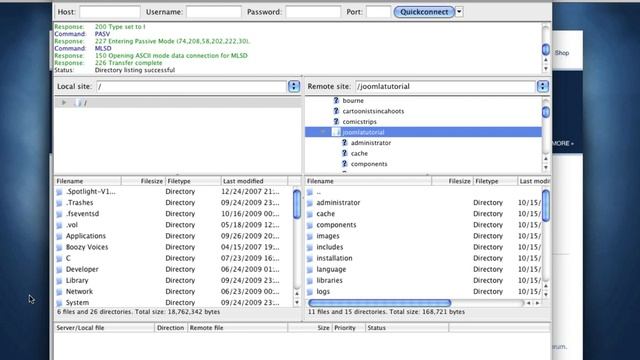Click folder icon of remote installation entry
This screenshot has width=640, height=360.
point(310,258)
